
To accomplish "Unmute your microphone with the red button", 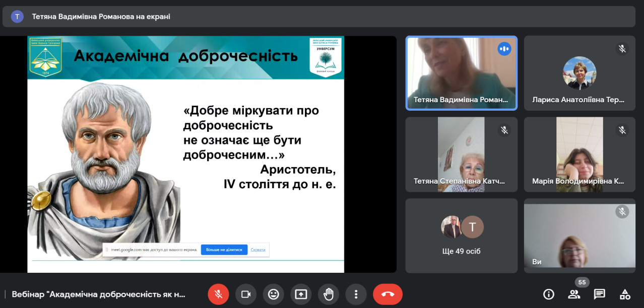I will click(x=218, y=294).
